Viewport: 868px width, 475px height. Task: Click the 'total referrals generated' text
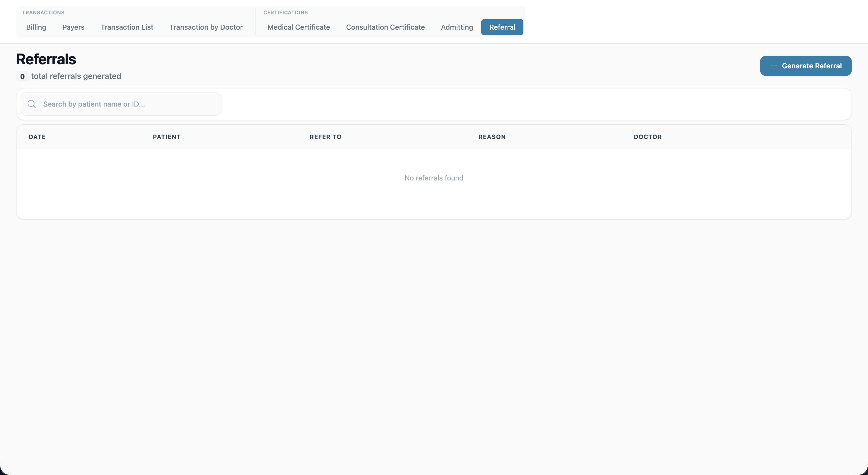pyautogui.click(x=76, y=76)
